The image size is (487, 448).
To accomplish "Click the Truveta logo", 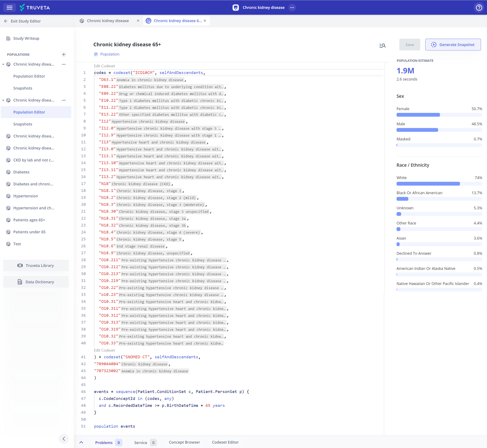I will tap(35, 8).
